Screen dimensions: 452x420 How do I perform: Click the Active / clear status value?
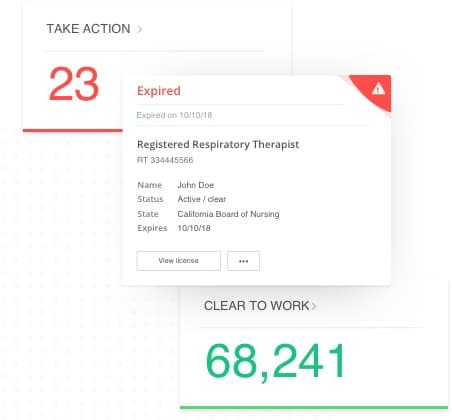[202, 199]
